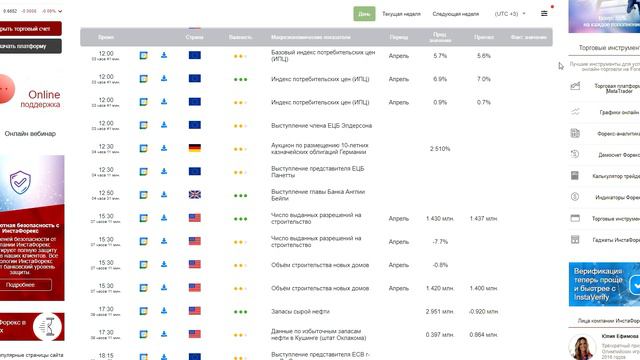Viewport: 640px width, 360px height.
Task: Open chart icon for ЕЦБ Панетты speech row
Action: point(143,171)
